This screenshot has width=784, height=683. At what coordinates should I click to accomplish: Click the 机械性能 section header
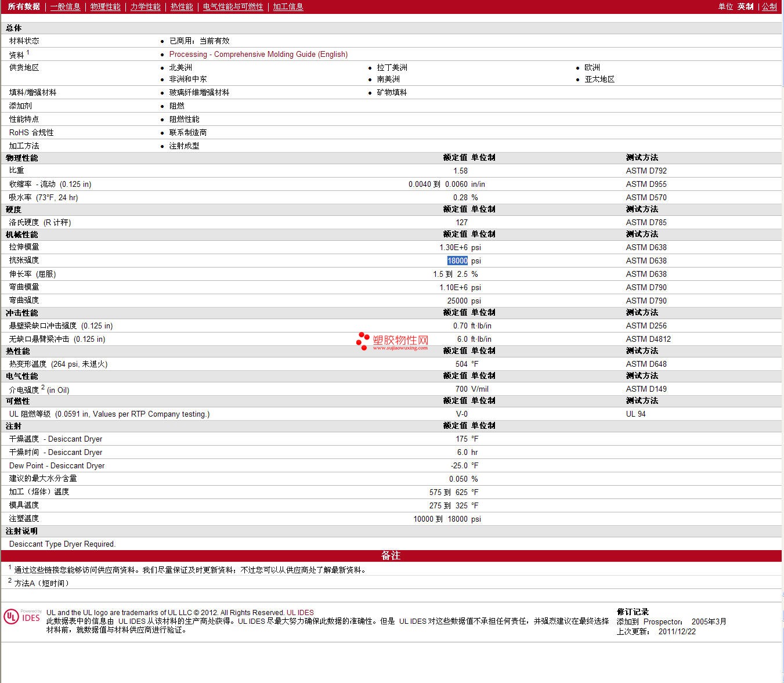click(x=22, y=234)
